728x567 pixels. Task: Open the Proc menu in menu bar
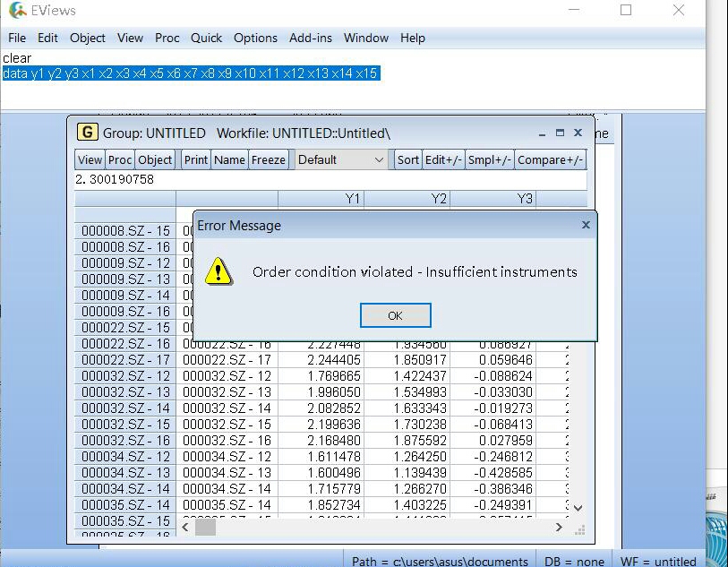click(167, 38)
